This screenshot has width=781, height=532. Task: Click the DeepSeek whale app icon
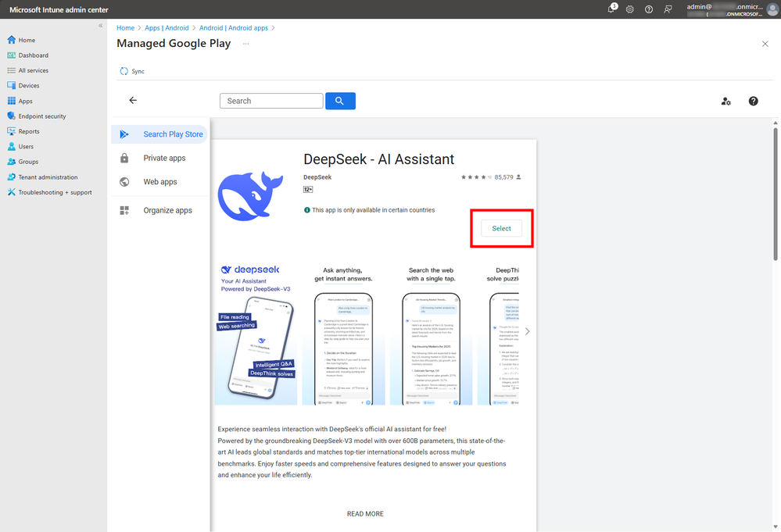pyautogui.click(x=250, y=196)
